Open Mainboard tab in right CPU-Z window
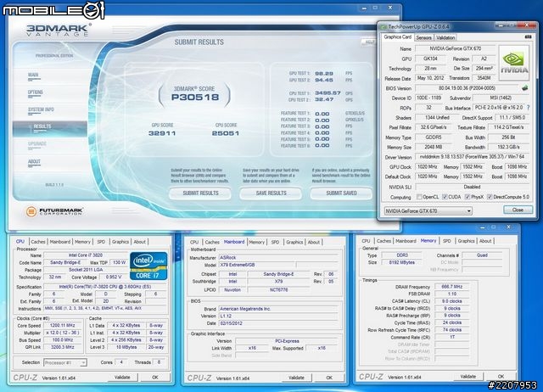543x392 pixels. pyautogui.click(x=406, y=241)
